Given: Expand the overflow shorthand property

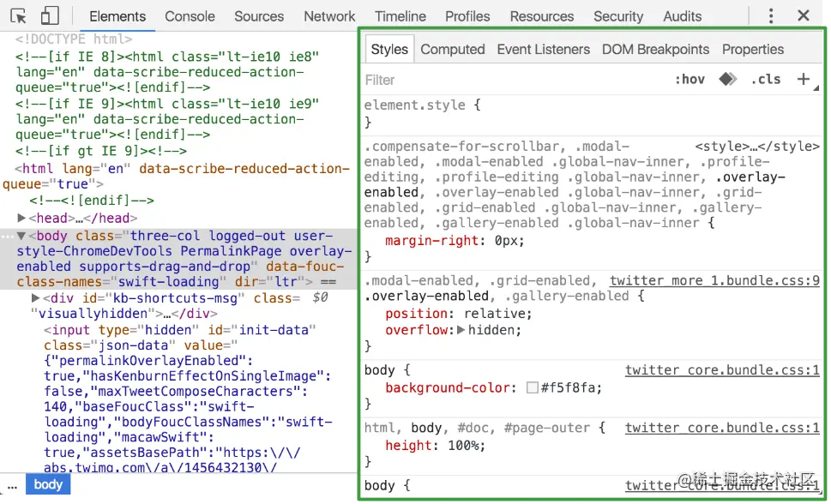Looking at the screenshot, I should (x=461, y=330).
